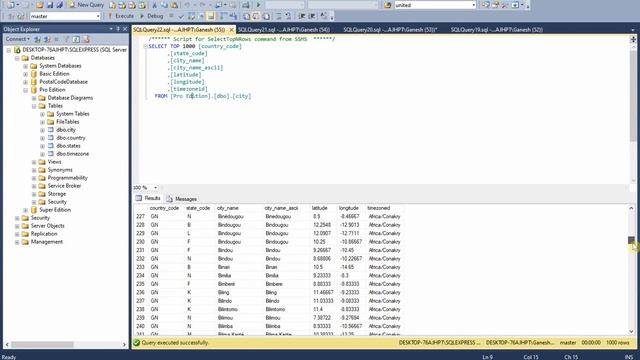
Task: Open the Results tab
Action: pyautogui.click(x=148, y=198)
